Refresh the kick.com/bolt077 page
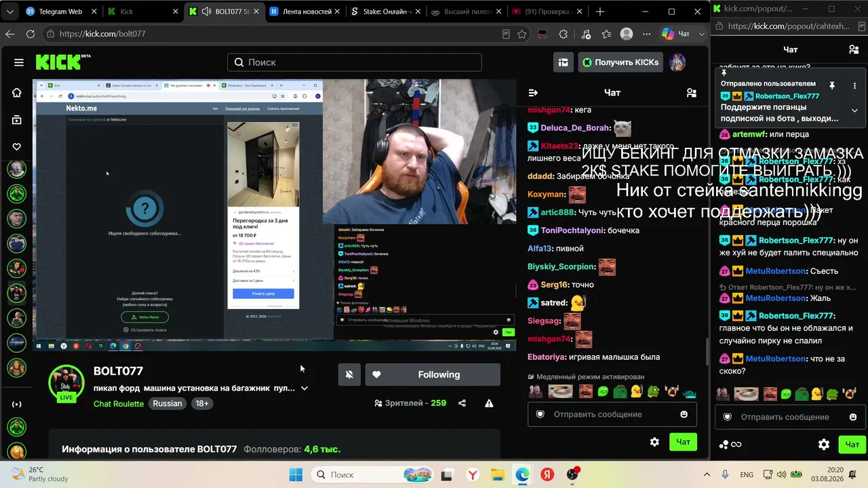This screenshot has height=488, width=868. click(31, 34)
